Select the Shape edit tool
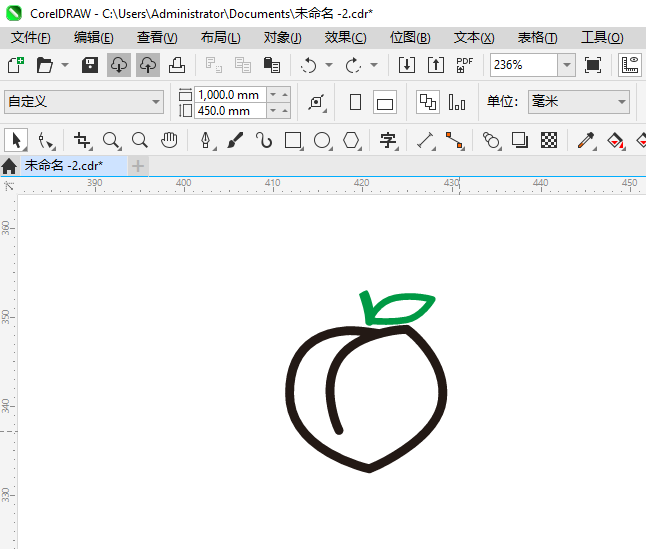 click(x=46, y=140)
